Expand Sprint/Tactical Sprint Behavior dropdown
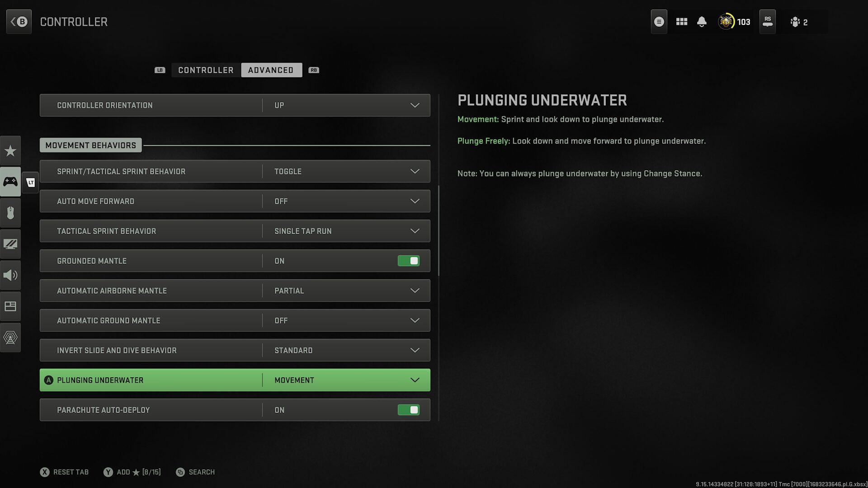This screenshot has width=868, height=488. 415,171
